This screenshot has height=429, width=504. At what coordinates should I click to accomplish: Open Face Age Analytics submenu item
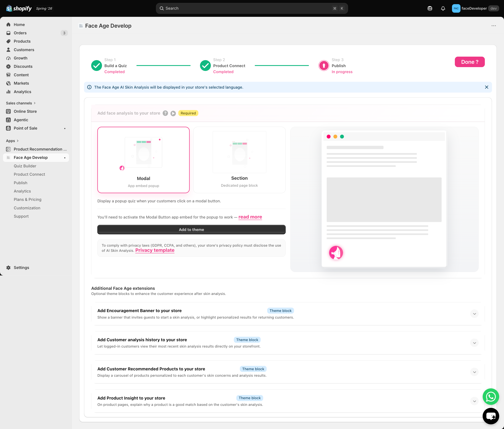[x=22, y=191]
